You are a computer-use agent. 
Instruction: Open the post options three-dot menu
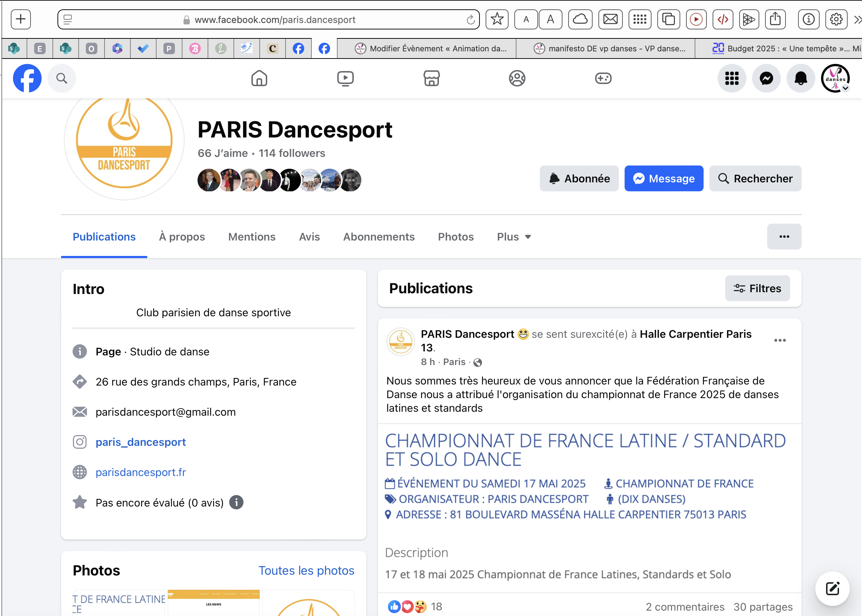click(780, 340)
